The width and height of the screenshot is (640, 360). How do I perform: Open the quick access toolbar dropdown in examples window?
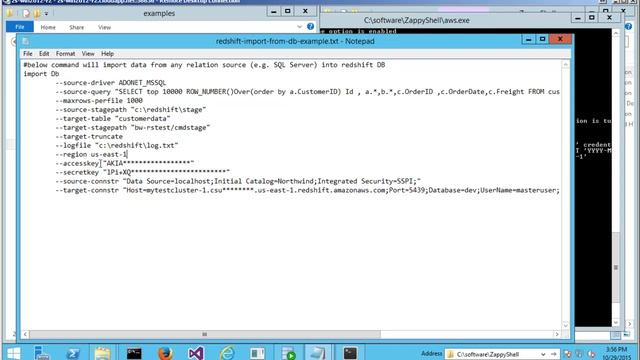46,13
